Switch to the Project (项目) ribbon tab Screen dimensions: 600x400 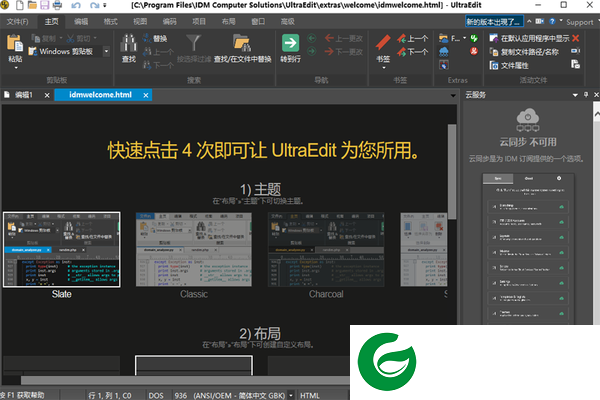pyautogui.click(x=199, y=22)
